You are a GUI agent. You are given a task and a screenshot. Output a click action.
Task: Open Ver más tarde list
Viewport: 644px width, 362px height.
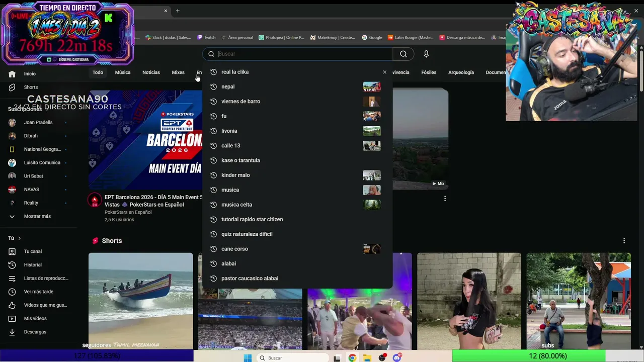coord(39,292)
